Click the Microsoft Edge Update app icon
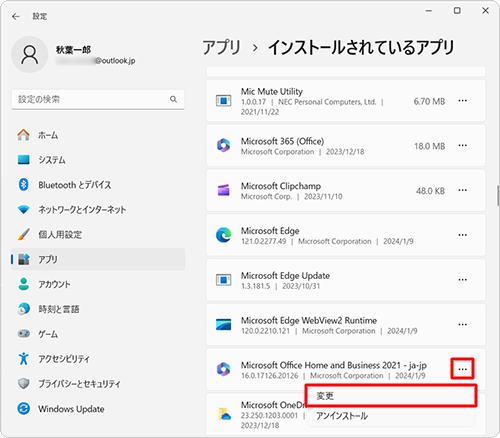 [223, 280]
